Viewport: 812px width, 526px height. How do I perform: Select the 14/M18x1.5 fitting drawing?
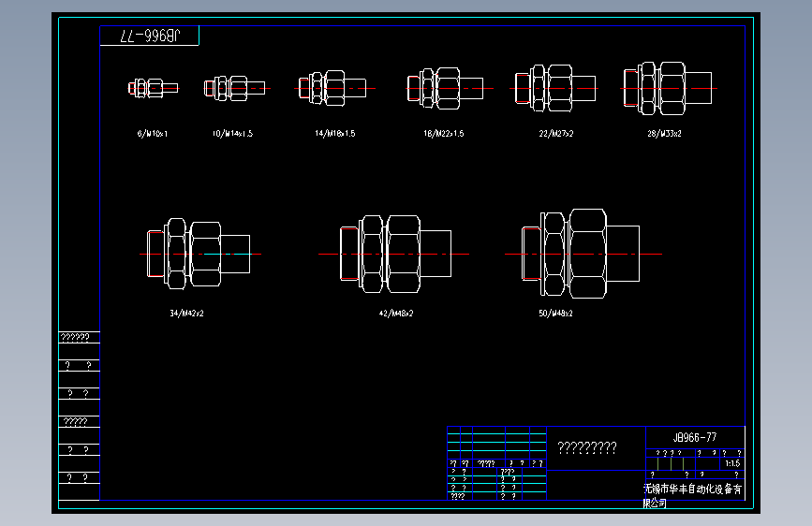tap(334, 88)
